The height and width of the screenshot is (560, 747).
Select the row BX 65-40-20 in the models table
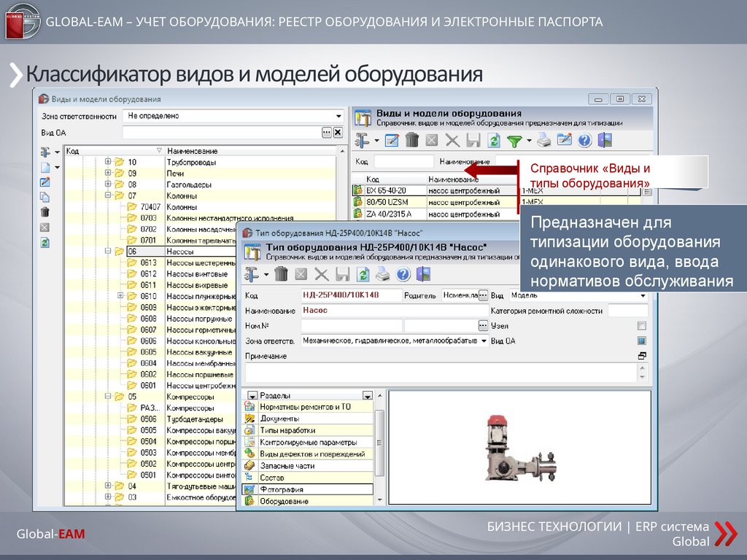coord(495,190)
